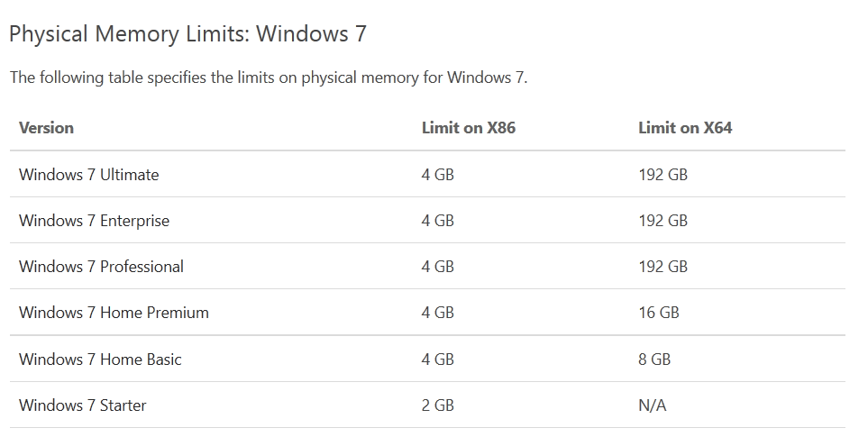868x446 pixels.
Task: Click the Windows 7 Ultimate row label
Action: 89,175
